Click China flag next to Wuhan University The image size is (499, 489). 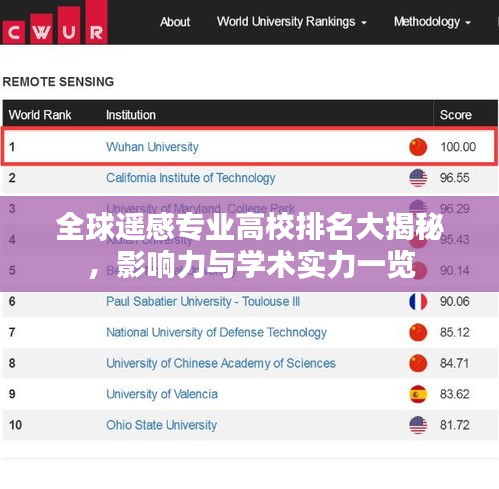(x=418, y=147)
